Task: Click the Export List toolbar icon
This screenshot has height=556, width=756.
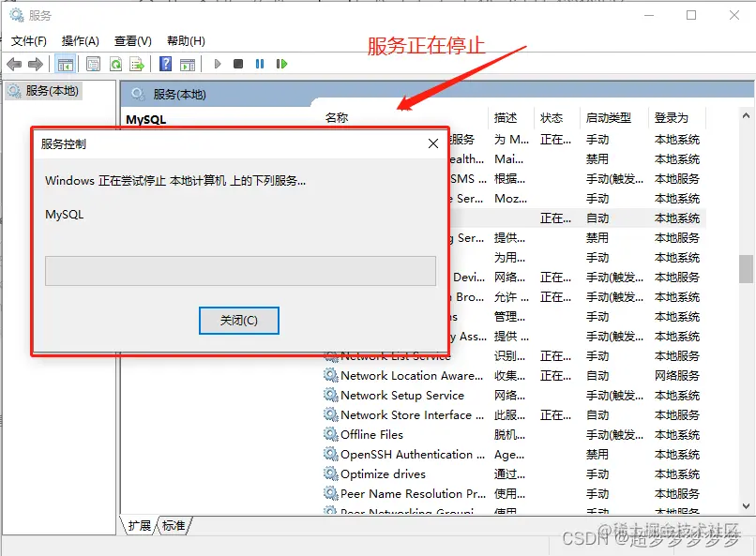Action: point(137,64)
